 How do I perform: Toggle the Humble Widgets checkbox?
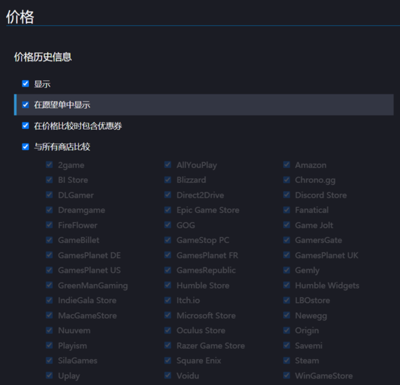(x=287, y=285)
